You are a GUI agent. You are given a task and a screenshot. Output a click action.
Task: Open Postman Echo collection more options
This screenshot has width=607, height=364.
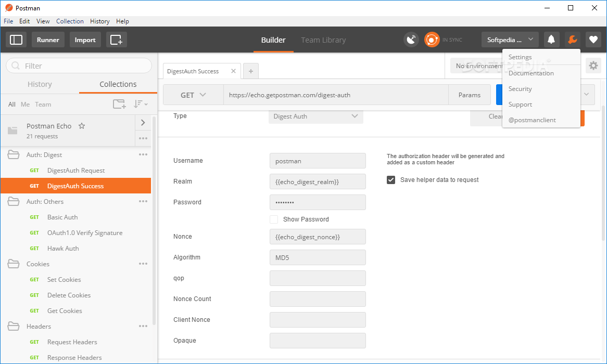143,138
